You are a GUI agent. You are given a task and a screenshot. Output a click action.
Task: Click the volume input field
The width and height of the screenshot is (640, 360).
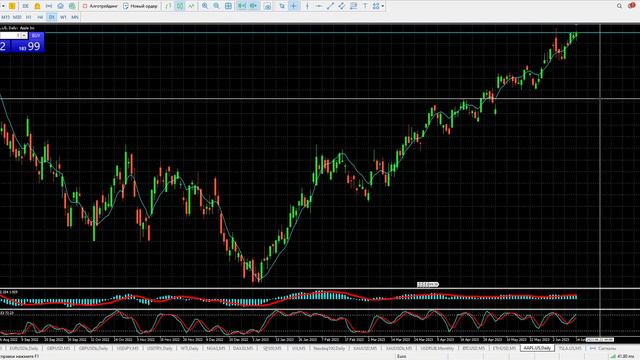10,36
